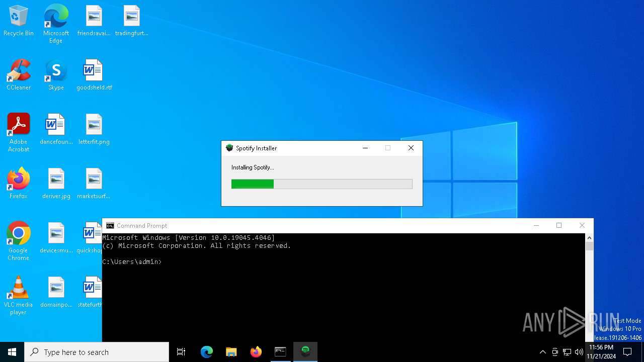Click the Command Prompt scrollbar thumb
Screen dimensions: 644x362
click(x=590, y=246)
